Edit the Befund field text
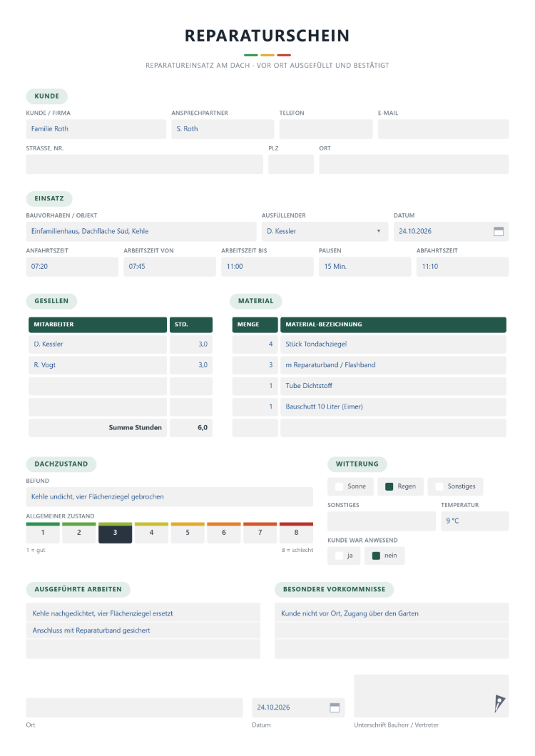This screenshot has height=756, width=535. point(169,497)
